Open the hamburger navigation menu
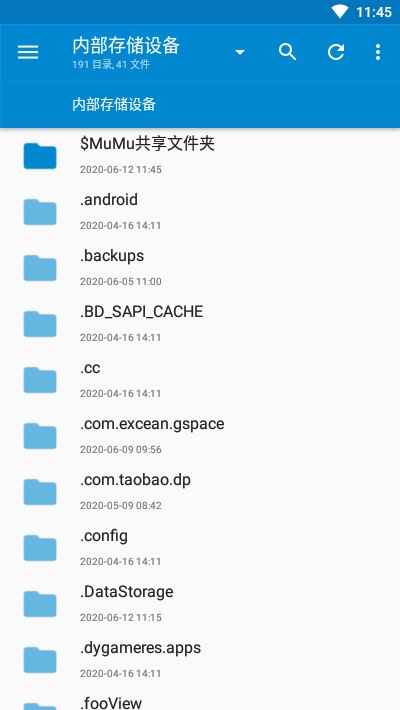This screenshot has width=400, height=710. [x=28, y=52]
